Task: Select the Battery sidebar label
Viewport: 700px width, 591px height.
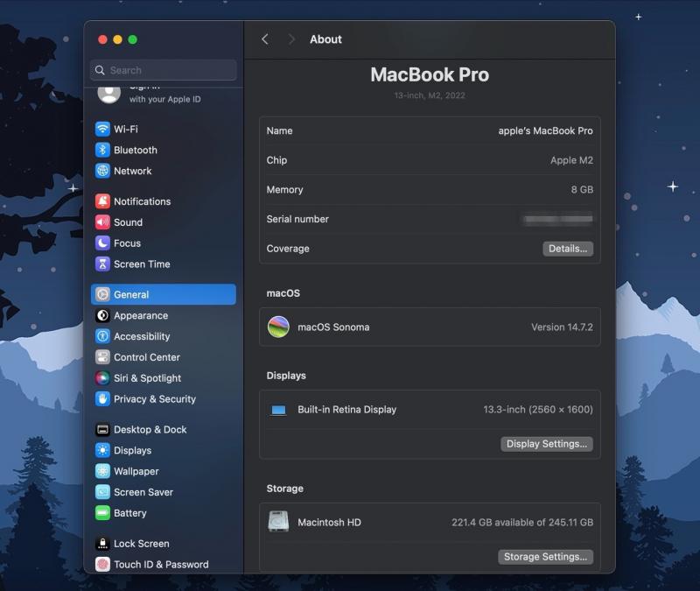Action: point(129,513)
